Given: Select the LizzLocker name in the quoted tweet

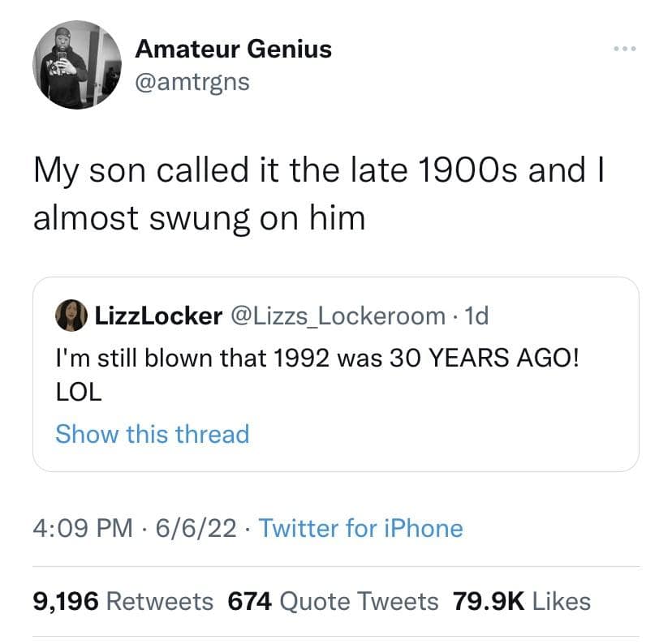Looking at the screenshot, I should [x=158, y=316].
